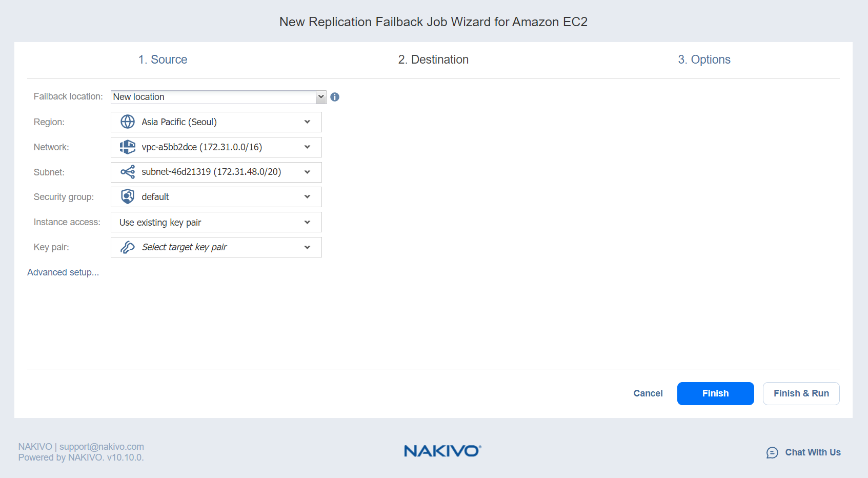This screenshot has height=478, width=868.
Task: Expand the Region dropdown arrow
Action: 307,122
